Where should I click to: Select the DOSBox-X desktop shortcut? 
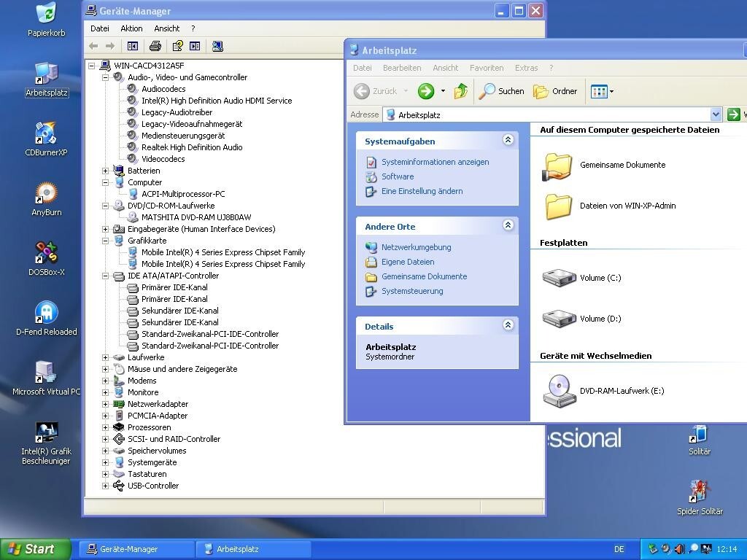[x=46, y=259]
